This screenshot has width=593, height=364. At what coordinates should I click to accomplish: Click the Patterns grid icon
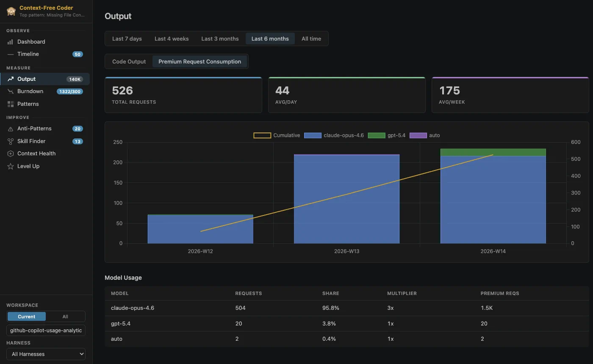coord(11,104)
